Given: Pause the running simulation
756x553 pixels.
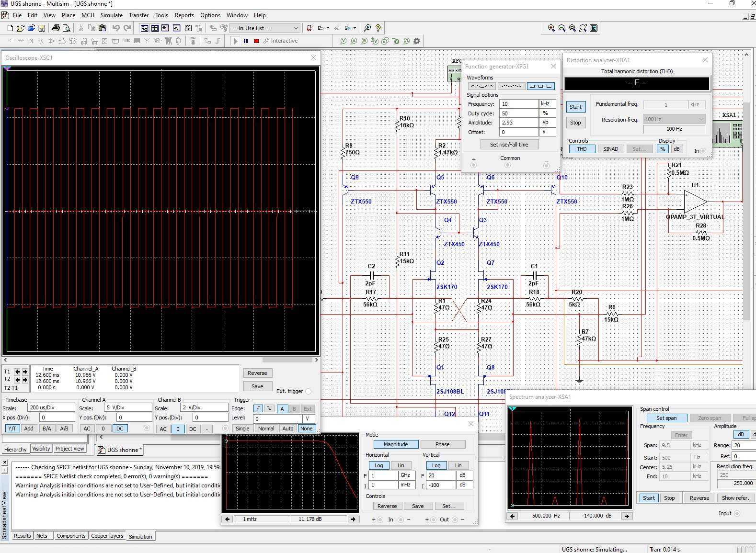Looking at the screenshot, I should 246,41.
